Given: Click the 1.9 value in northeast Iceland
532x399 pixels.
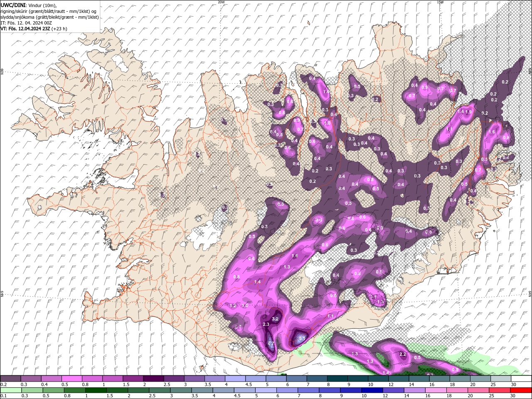Looking at the screenshot, I should point(468,112).
